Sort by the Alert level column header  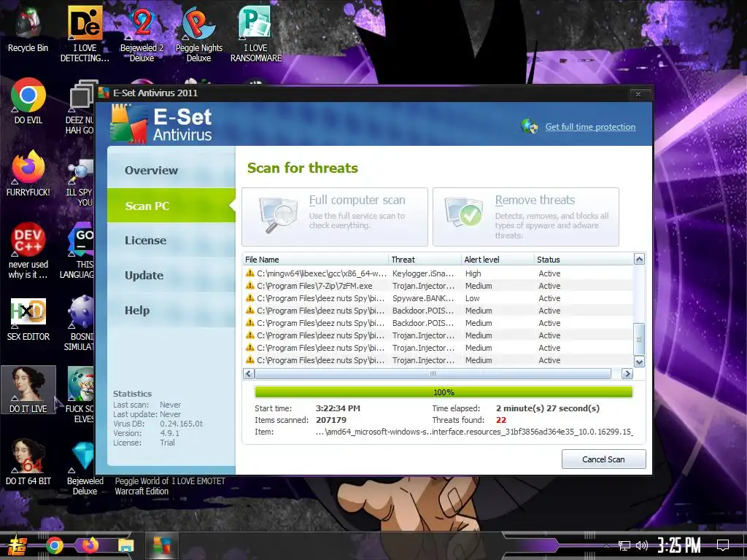498,260
